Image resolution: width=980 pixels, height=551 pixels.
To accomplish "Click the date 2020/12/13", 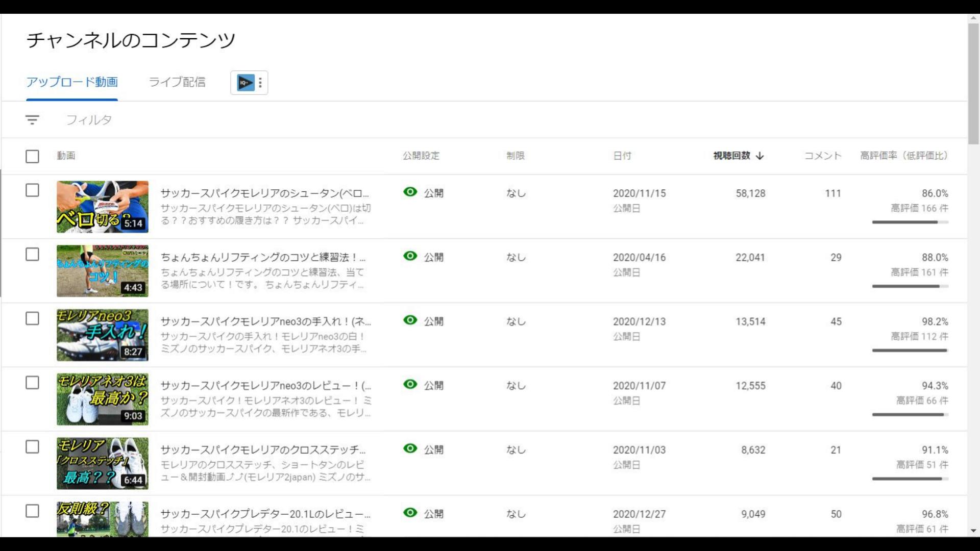I will coord(640,322).
